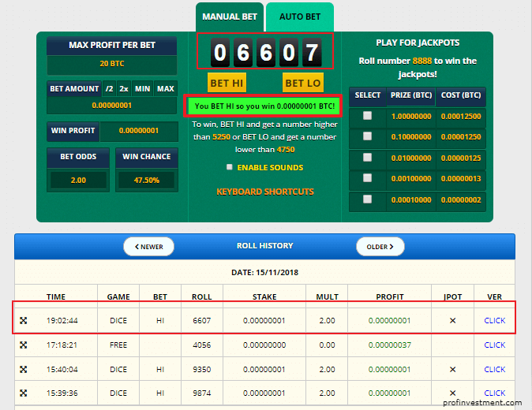This screenshot has height=410, width=532.
Task: Click the JPOT cross for 15:39:36 roll
Action: pyautogui.click(x=452, y=393)
